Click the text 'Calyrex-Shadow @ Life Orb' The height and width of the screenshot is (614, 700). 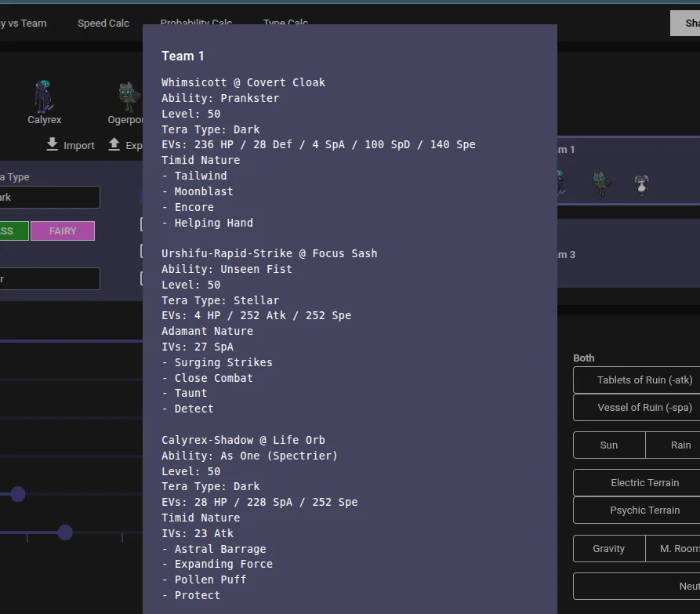(x=243, y=440)
